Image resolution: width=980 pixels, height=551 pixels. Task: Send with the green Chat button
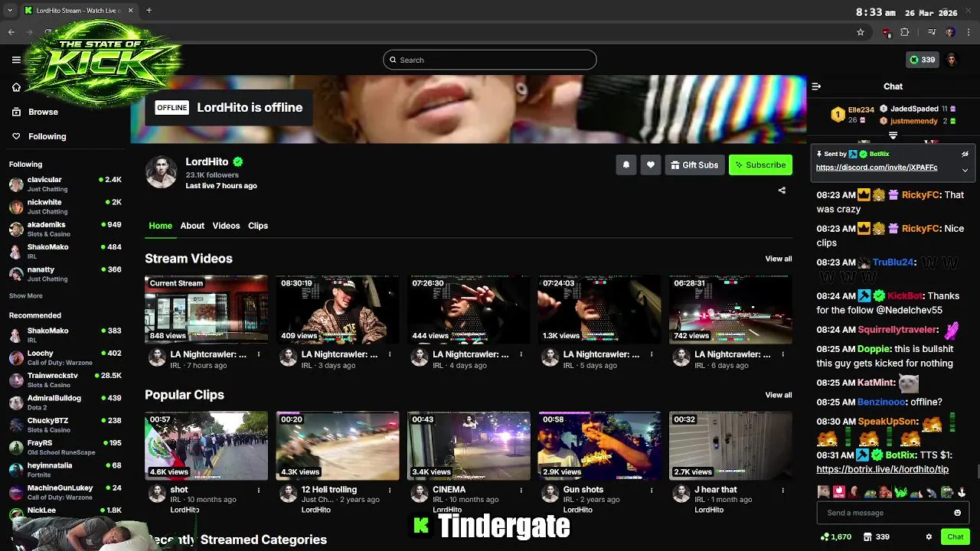(955, 536)
